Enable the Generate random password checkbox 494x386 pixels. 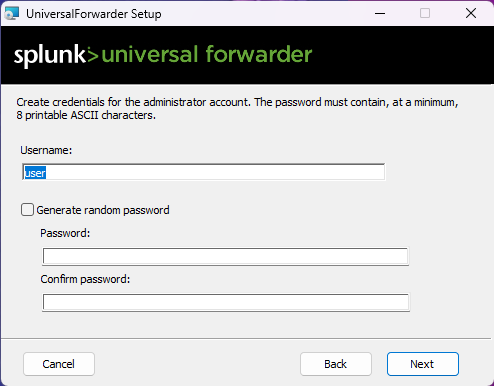tap(27, 210)
